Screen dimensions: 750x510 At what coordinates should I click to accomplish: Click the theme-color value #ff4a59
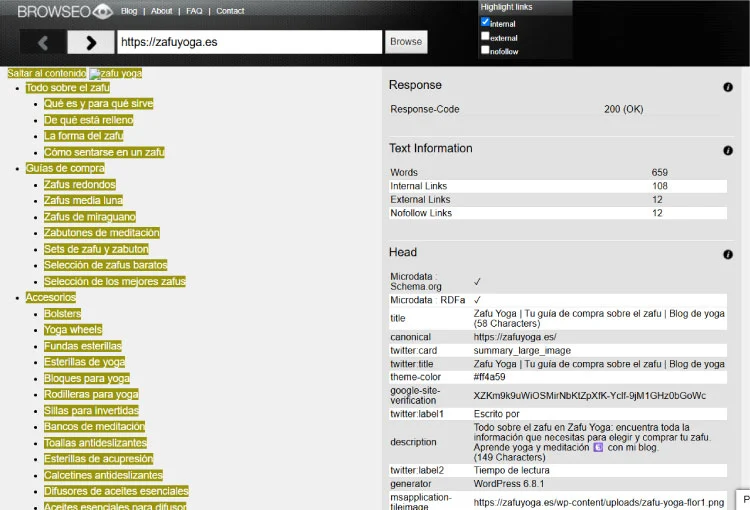[x=489, y=377]
